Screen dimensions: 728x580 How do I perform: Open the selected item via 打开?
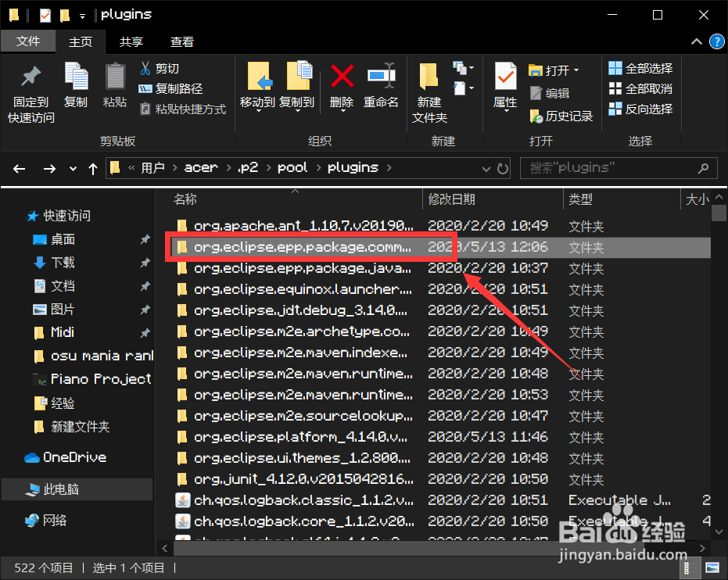[549, 70]
